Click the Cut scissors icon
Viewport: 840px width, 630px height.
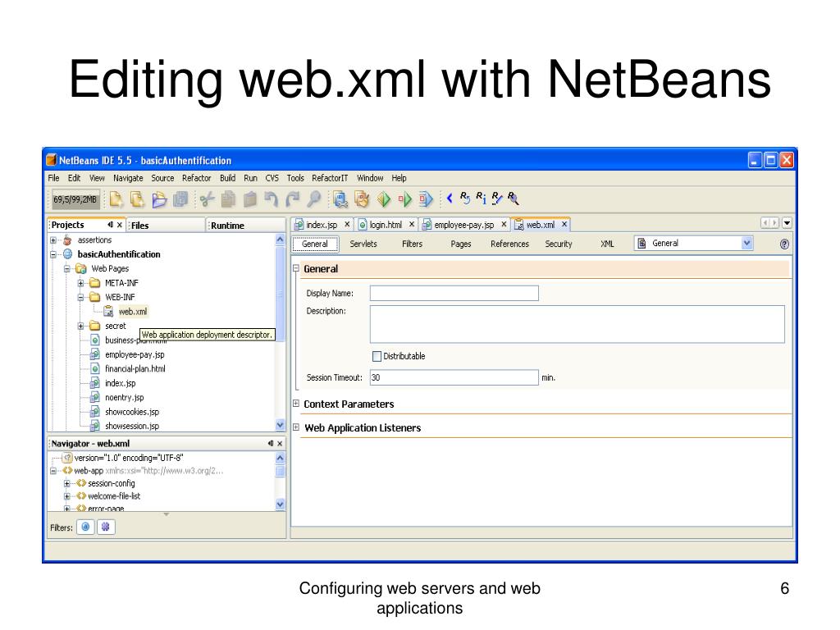click(208, 199)
